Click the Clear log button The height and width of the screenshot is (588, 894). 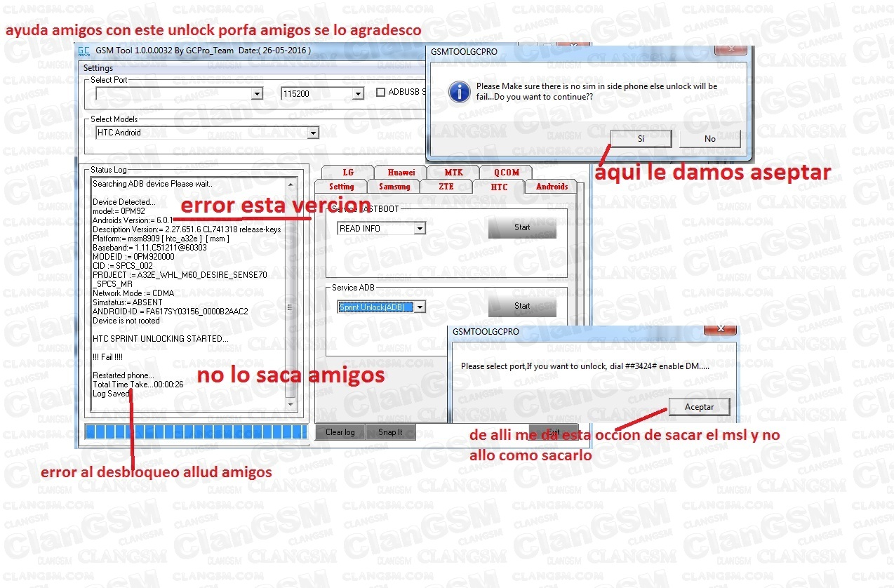coord(340,432)
